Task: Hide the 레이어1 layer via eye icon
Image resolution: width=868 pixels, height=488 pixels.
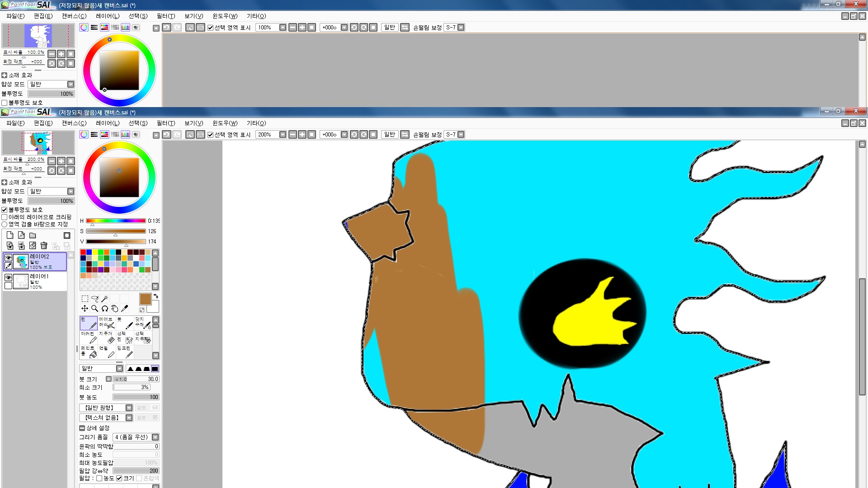Action: pos(8,277)
